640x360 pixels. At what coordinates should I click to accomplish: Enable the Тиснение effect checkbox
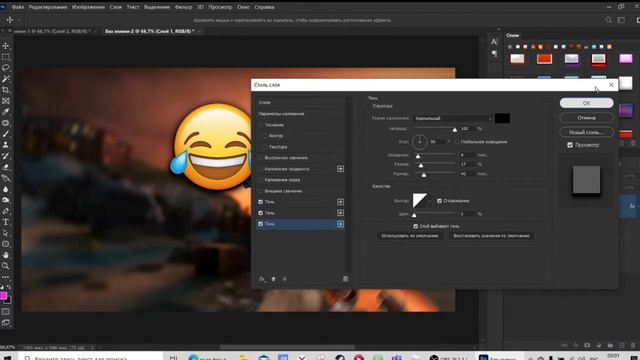[261, 125]
